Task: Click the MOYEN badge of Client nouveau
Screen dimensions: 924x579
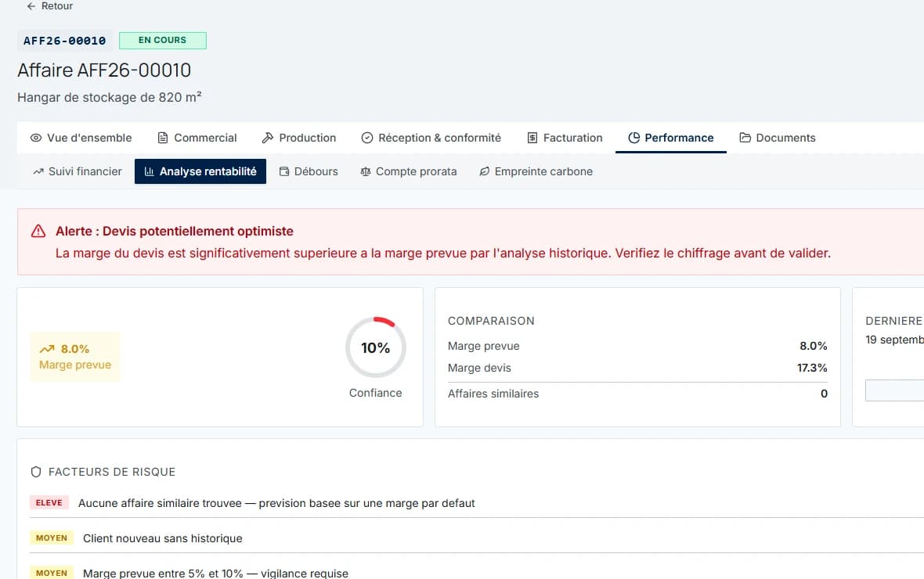Action: tap(51, 538)
